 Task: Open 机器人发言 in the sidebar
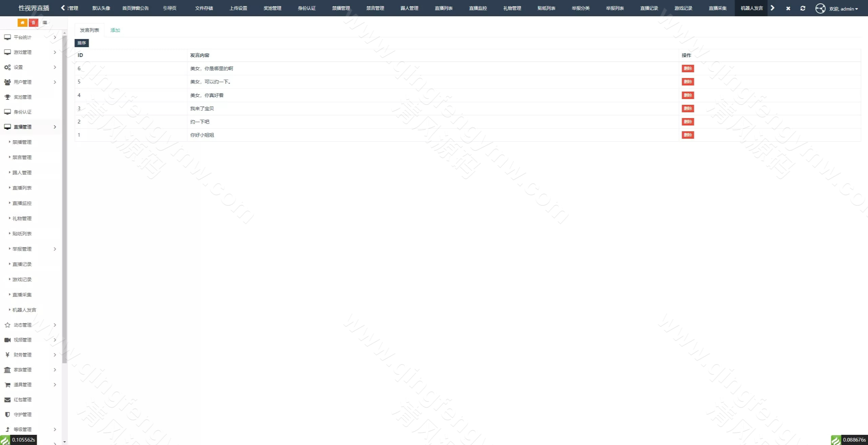(24, 310)
